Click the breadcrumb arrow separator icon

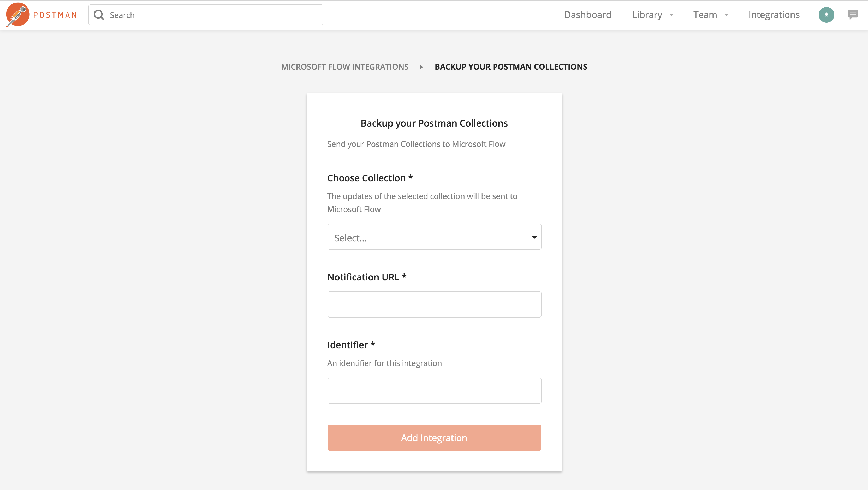tap(421, 67)
